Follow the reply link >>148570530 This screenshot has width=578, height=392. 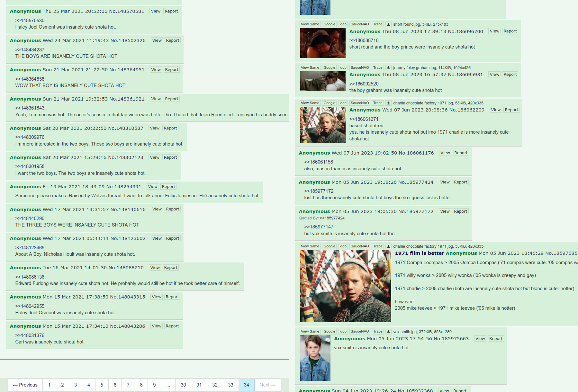[x=30, y=21]
